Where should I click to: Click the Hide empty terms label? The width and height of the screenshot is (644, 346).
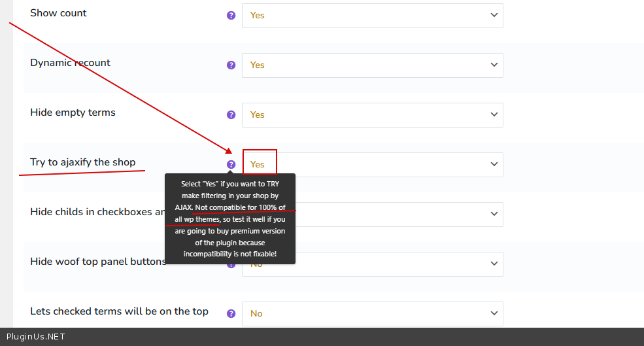(73, 112)
